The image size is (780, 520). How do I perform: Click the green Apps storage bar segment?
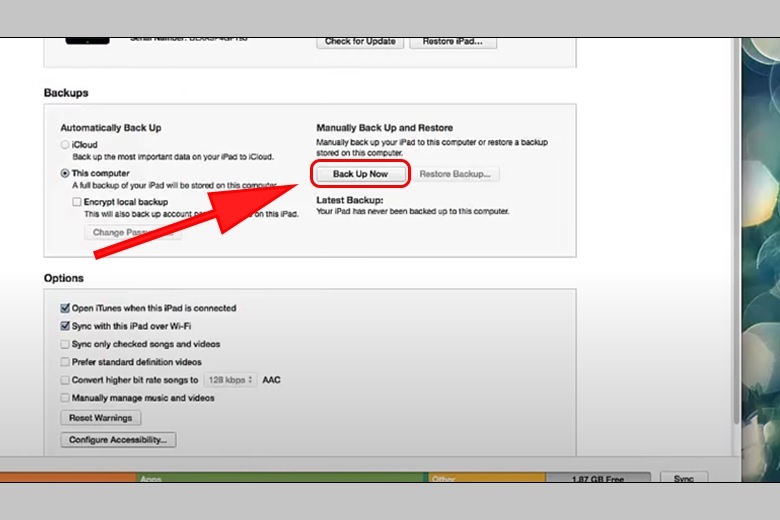[x=280, y=478]
